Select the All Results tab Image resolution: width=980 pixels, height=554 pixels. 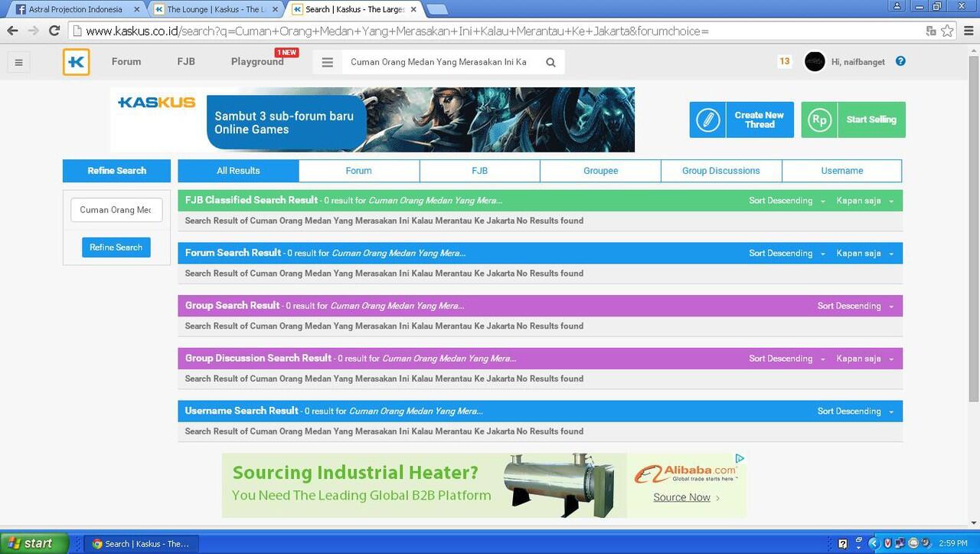pos(238,171)
